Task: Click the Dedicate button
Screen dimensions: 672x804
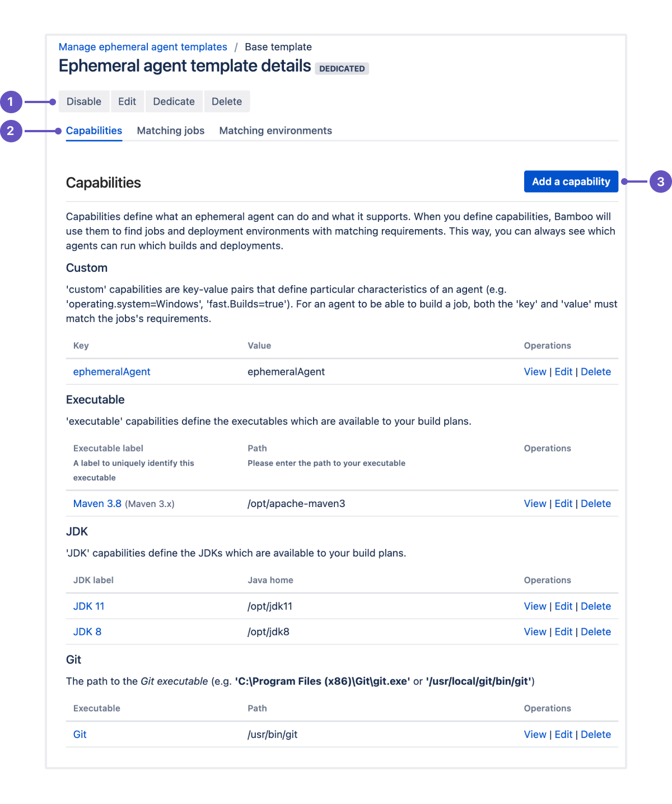Action: pyautogui.click(x=174, y=101)
